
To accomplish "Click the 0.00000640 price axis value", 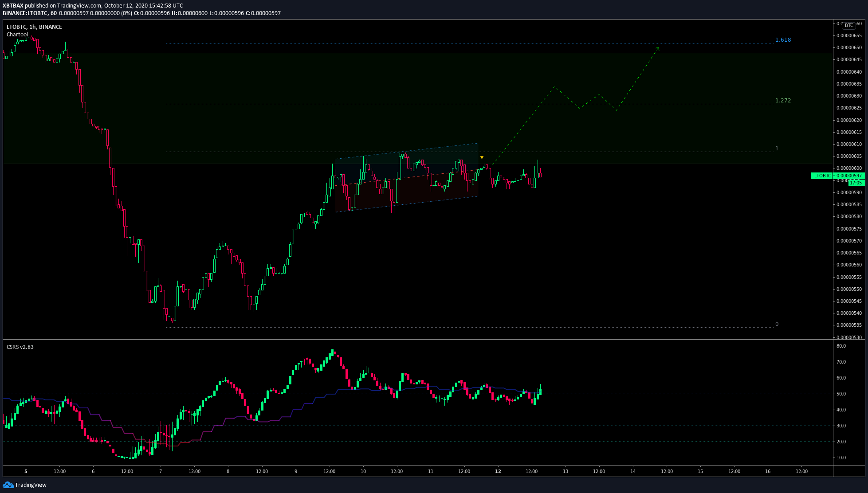I will pyautogui.click(x=849, y=72).
